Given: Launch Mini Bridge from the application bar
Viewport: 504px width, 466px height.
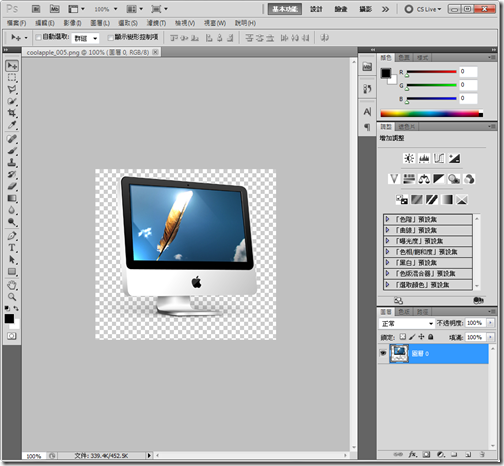Looking at the screenshot, I should (x=55, y=9).
